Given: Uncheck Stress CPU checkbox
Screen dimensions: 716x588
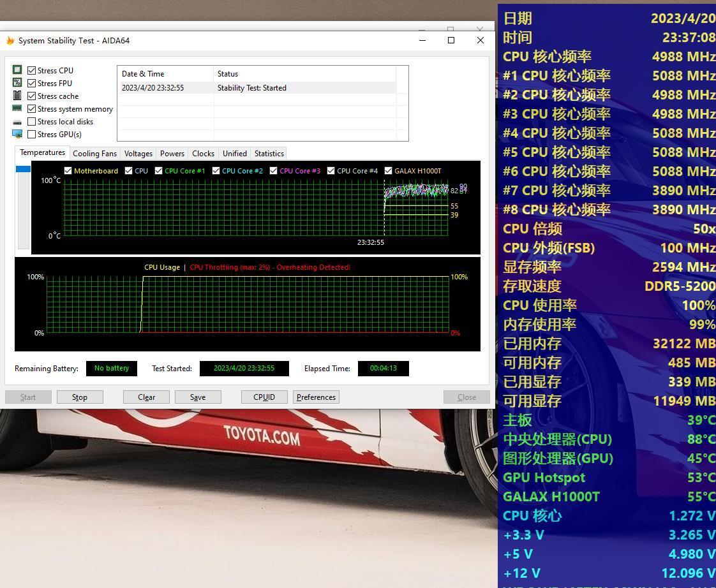Looking at the screenshot, I should coord(31,70).
